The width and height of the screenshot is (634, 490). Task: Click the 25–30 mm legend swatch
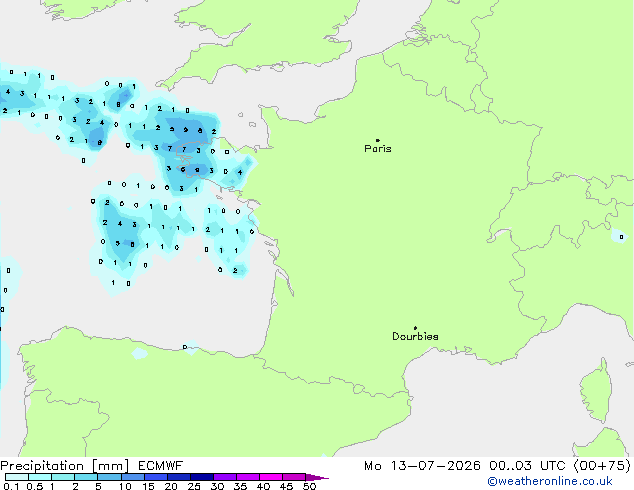pos(201,477)
